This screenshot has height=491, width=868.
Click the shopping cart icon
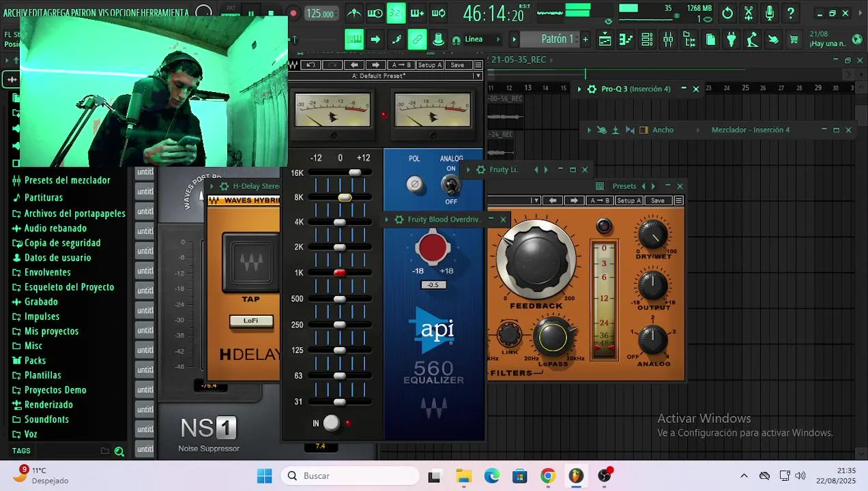tap(794, 40)
